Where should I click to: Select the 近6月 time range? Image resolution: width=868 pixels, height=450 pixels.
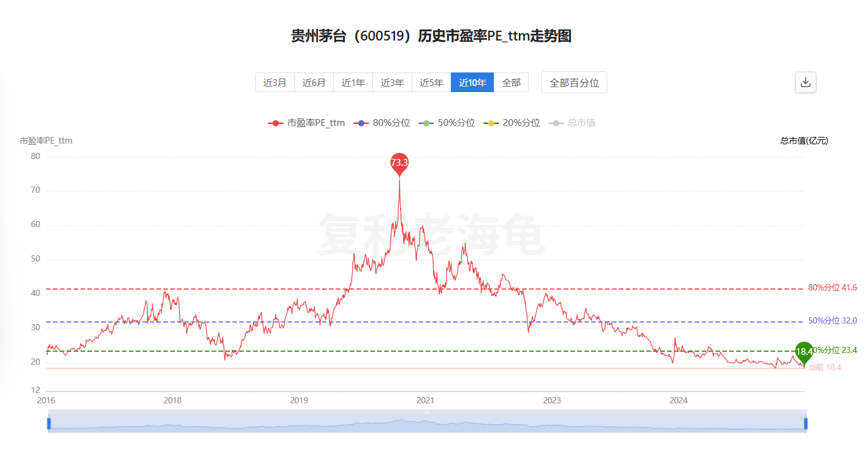pos(314,82)
